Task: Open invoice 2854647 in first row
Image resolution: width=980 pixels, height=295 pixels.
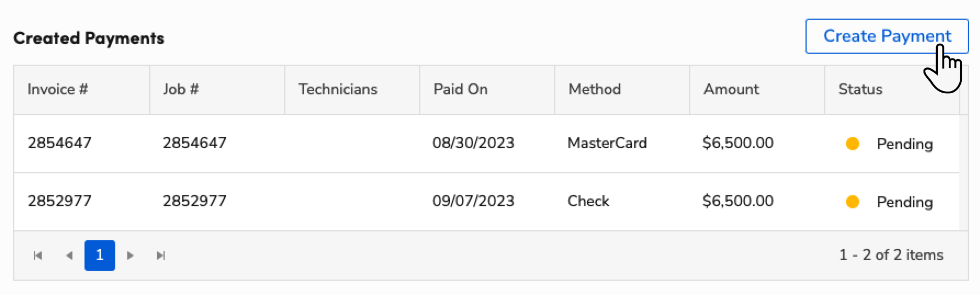Action: point(59,143)
